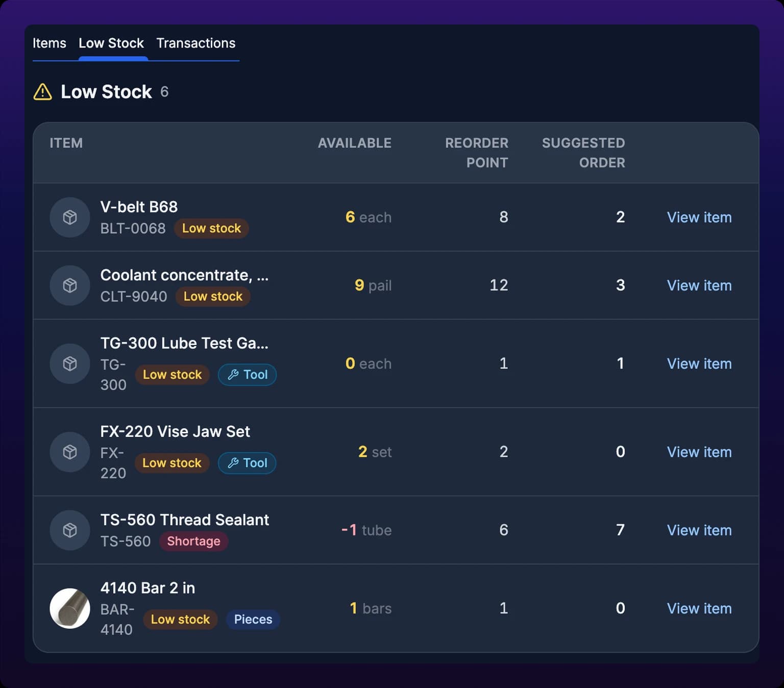Click the Low stock badge on BAR-4140

[180, 620]
